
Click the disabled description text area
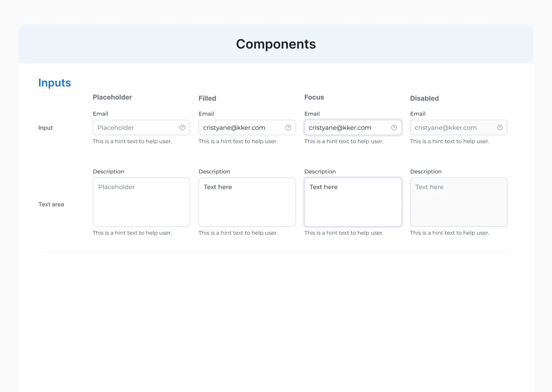[x=459, y=202]
